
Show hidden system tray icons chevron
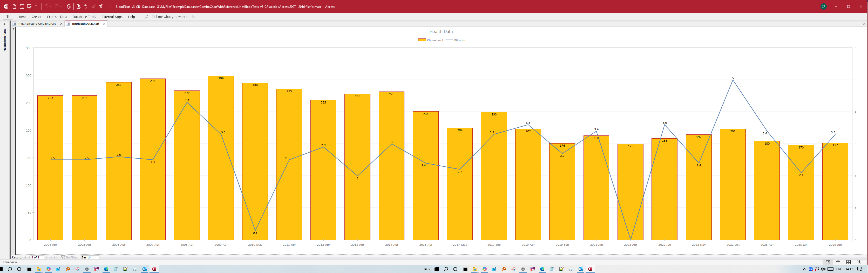coord(805,269)
